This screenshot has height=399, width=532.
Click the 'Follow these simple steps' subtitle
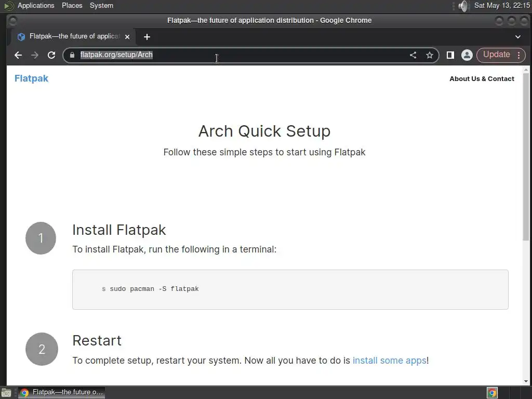(x=264, y=152)
